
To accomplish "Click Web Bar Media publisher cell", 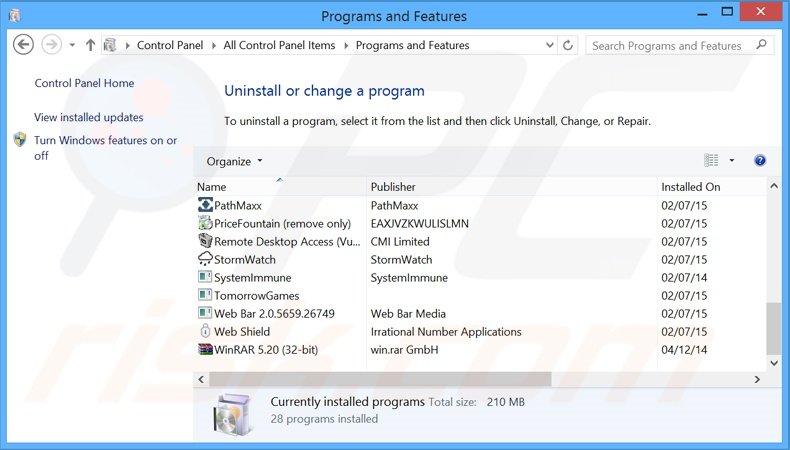I will pos(408,314).
